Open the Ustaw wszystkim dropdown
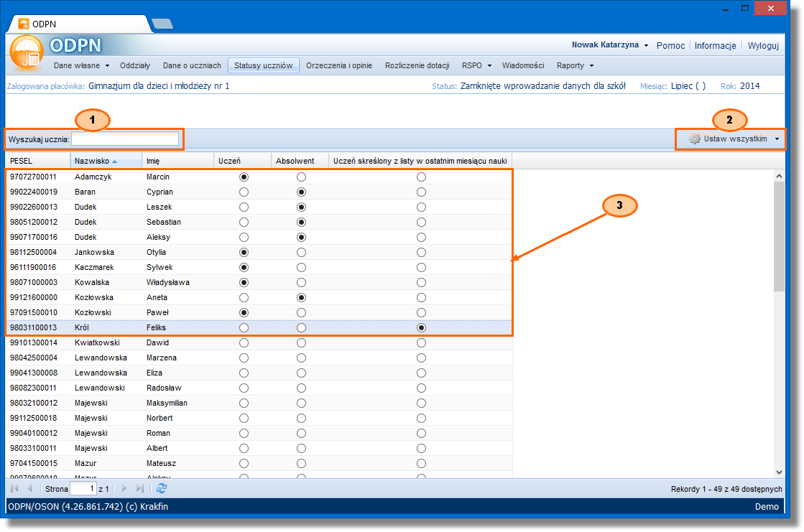Image resolution: width=804 pixels, height=532 pixels. (734, 139)
